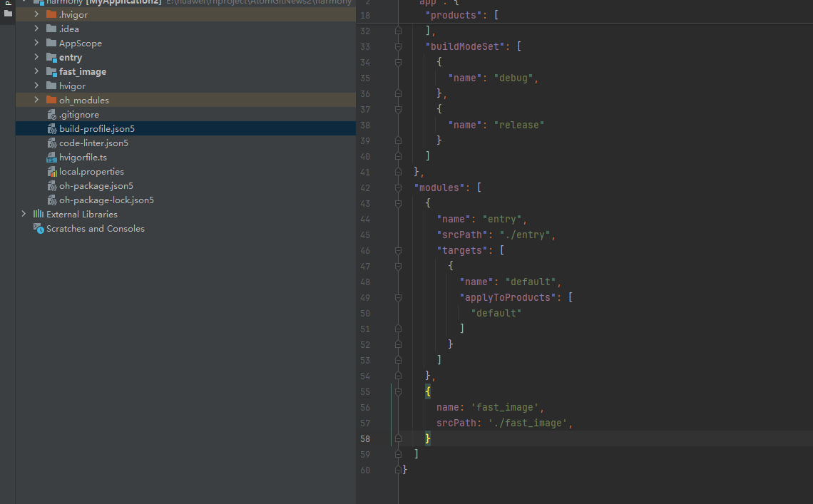This screenshot has height=504, width=813.
Task: Click the .idea folder icon
Action: (51, 29)
